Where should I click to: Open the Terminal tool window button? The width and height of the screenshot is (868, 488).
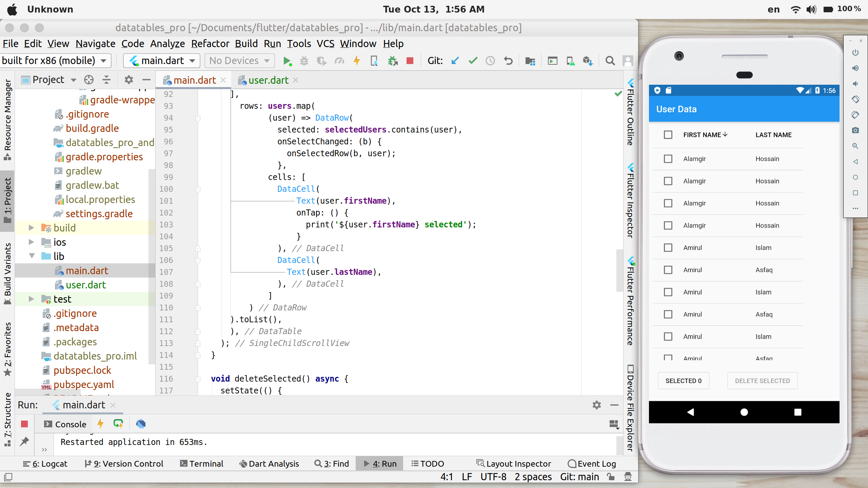coord(201,464)
